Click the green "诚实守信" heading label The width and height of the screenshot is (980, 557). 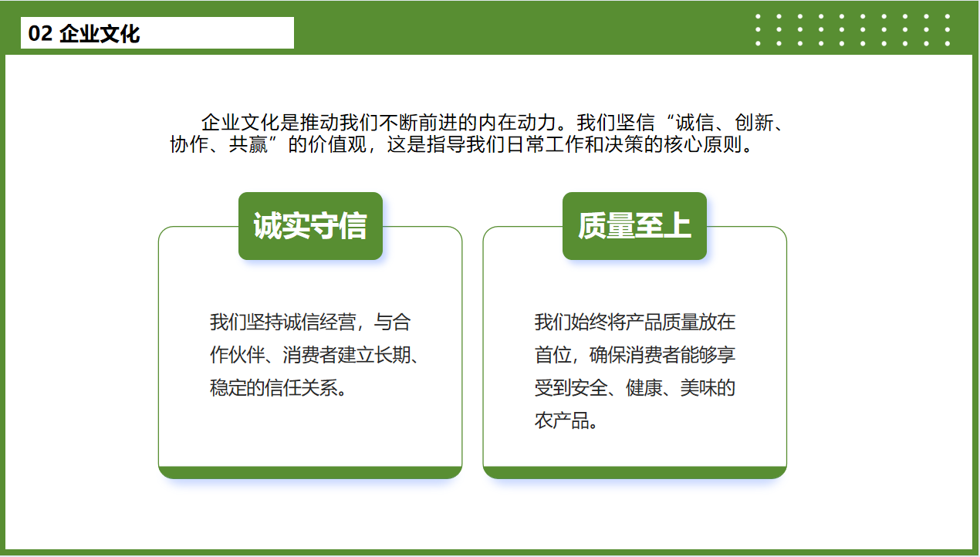(x=310, y=226)
